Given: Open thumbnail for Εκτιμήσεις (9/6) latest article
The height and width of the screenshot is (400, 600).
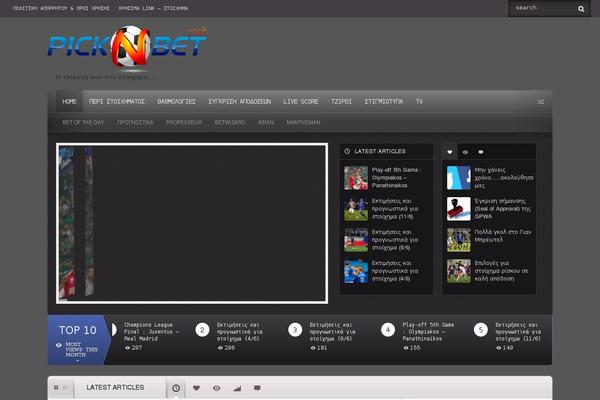Looking at the screenshot, I should (356, 240).
